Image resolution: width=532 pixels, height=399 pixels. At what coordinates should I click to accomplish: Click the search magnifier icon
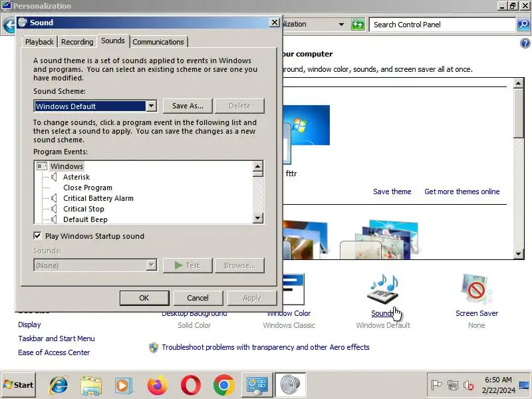click(x=523, y=25)
